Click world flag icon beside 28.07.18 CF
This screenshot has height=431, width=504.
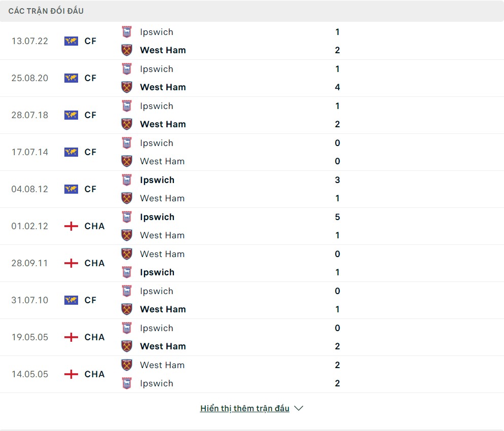(71, 115)
